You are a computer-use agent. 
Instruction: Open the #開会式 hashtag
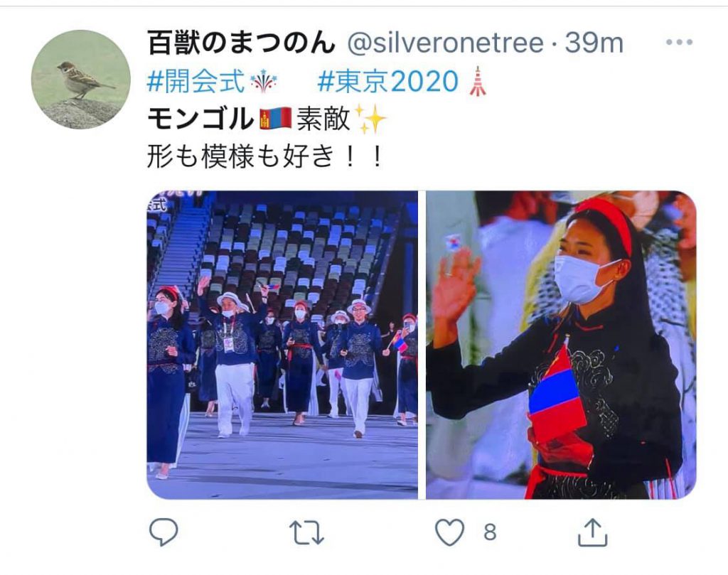pos(196,81)
